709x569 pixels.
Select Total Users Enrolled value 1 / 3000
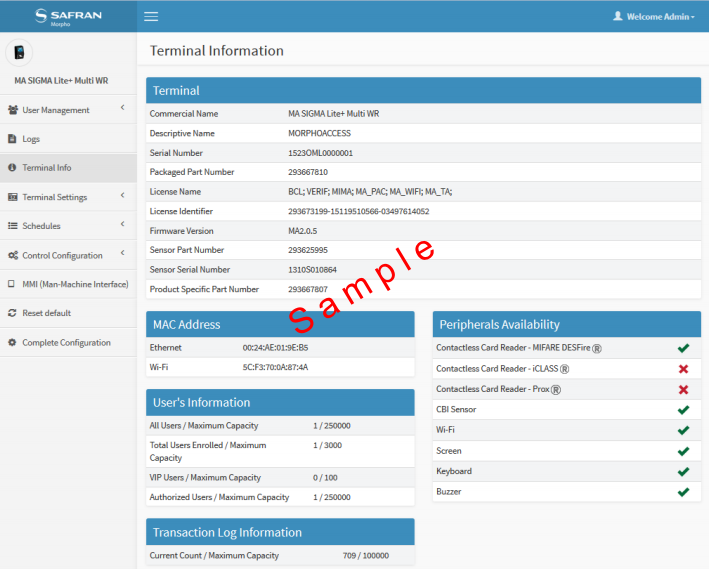coord(327,446)
